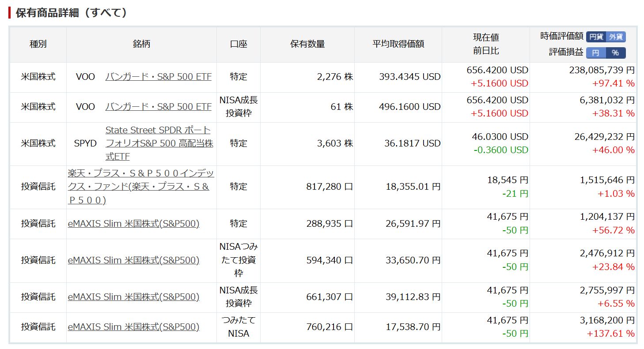Open eMAXIS Slim link in つみたてNISA row

click(x=133, y=327)
